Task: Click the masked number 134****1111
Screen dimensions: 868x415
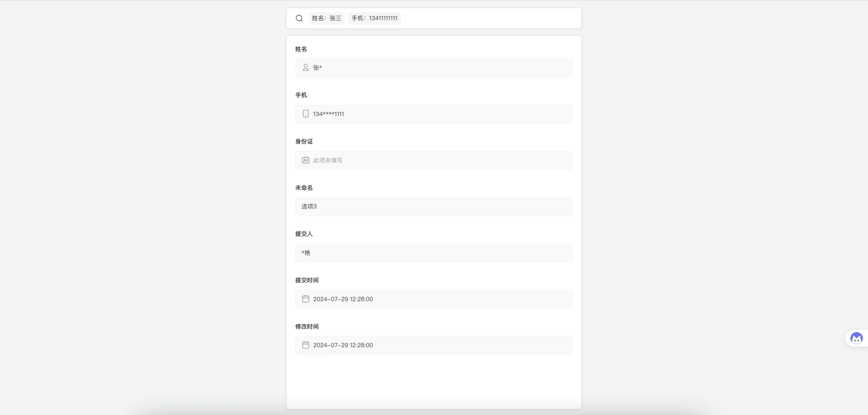Action: click(329, 114)
